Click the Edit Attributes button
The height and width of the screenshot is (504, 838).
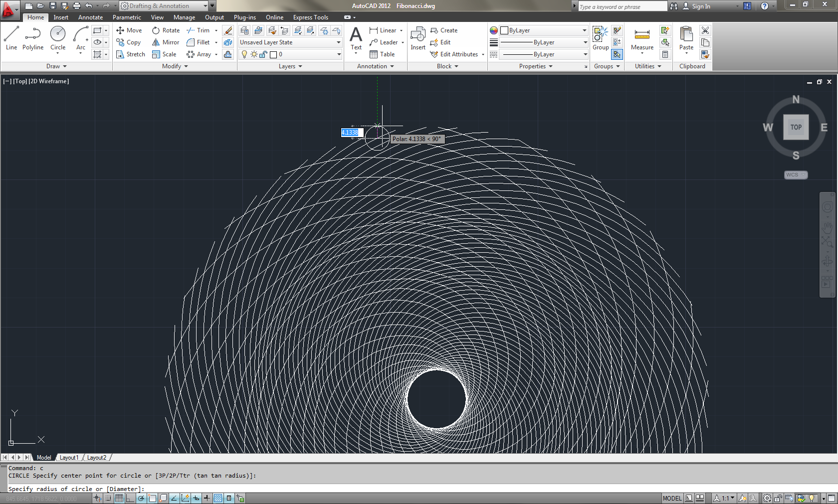pos(454,54)
